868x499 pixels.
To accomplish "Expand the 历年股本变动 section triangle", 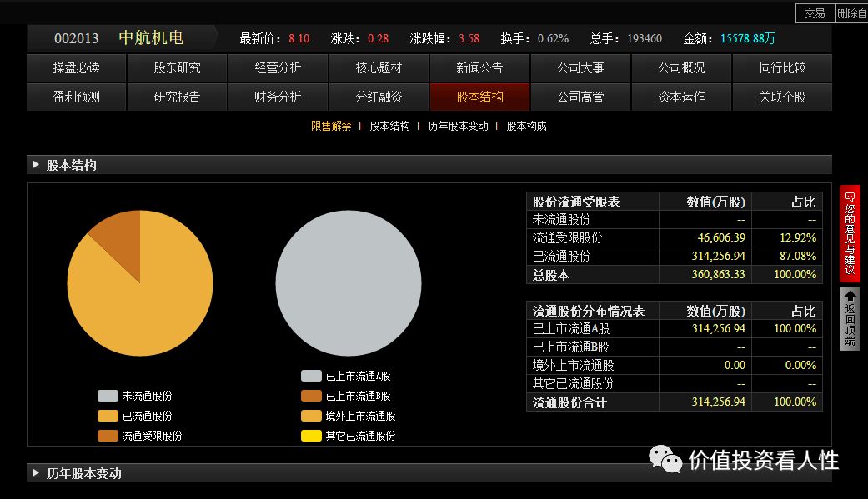I will [36, 473].
